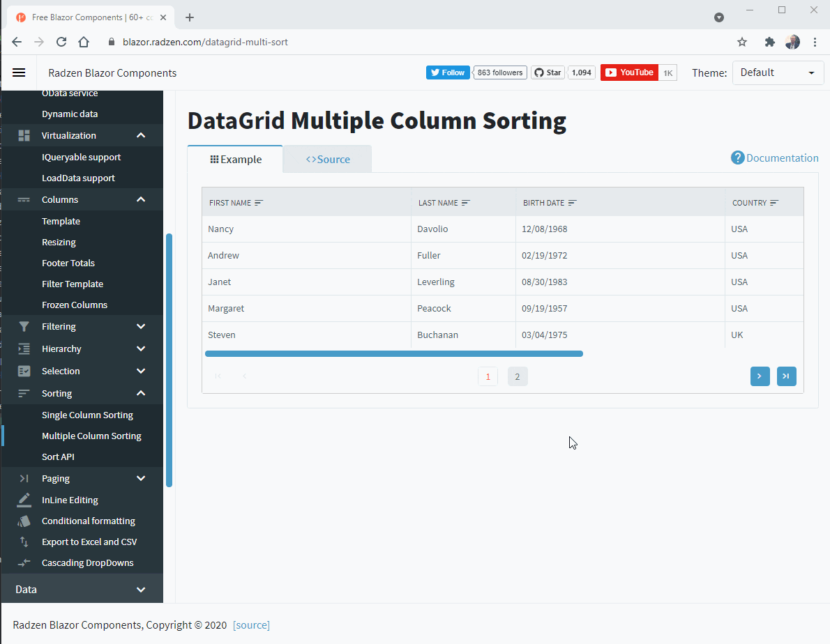Go back with the browser back arrow
This screenshot has height=644, width=830.
click(x=17, y=42)
